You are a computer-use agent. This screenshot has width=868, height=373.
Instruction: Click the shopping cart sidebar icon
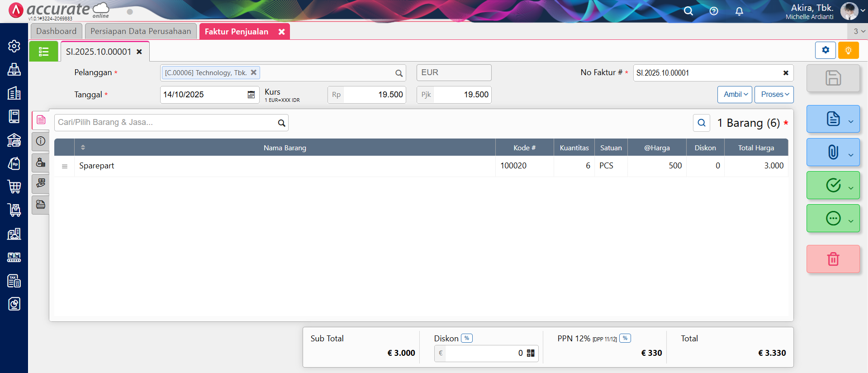pos(14,186)
